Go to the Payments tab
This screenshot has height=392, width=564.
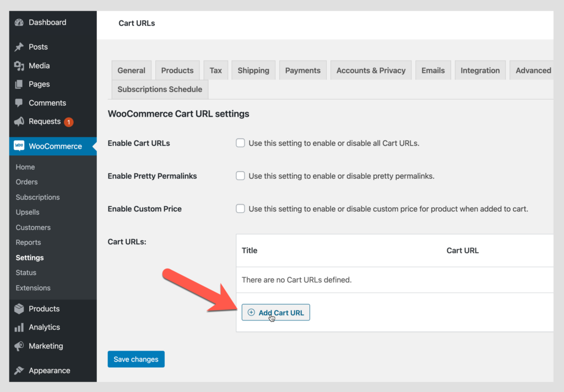click(x=302, y=70)
